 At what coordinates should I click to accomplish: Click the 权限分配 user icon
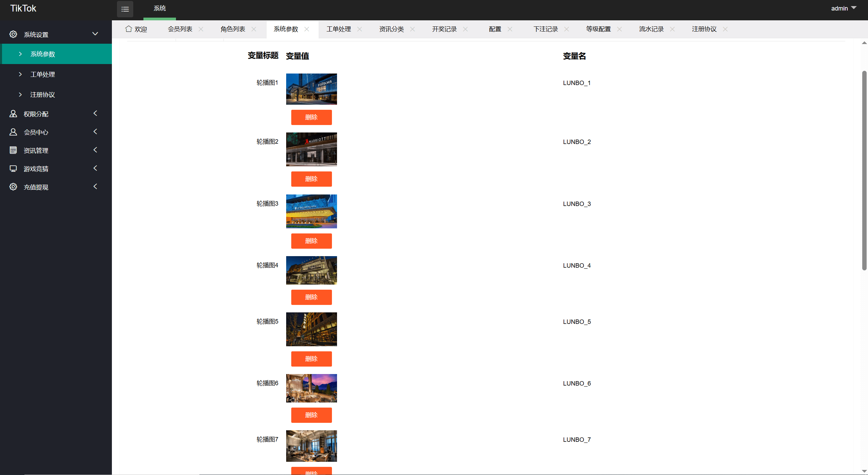[x=13, y=114]
